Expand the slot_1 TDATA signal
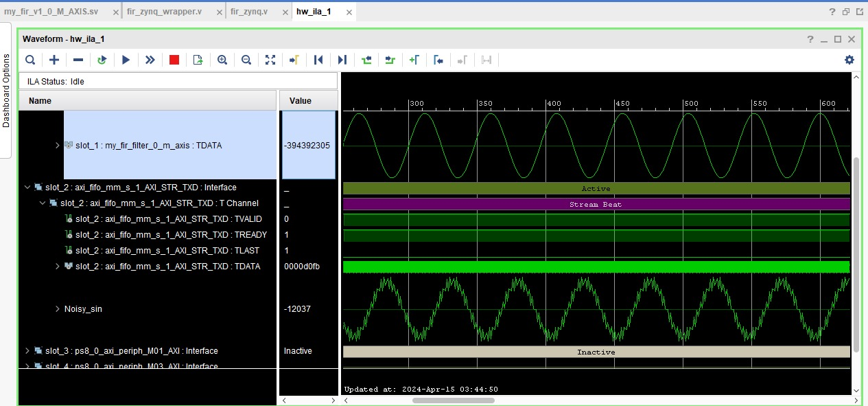The image size is (868, 406). [58, 146]
